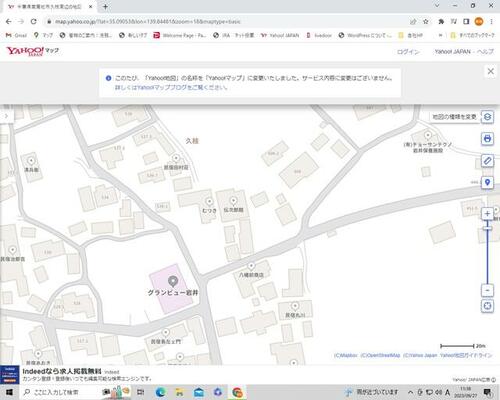500x400 pixels.
Task: Open the tab search chevron
Action: [x=437, y=6]
